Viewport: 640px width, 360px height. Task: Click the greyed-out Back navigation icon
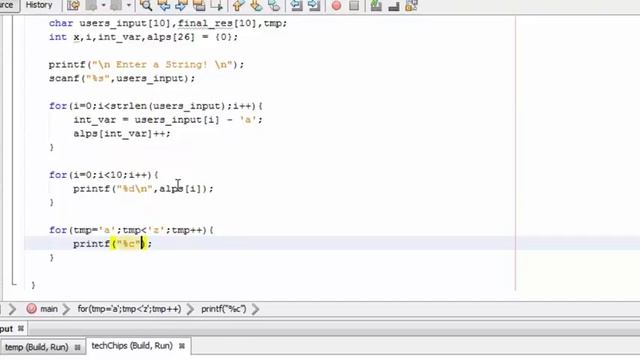point(91,6)
